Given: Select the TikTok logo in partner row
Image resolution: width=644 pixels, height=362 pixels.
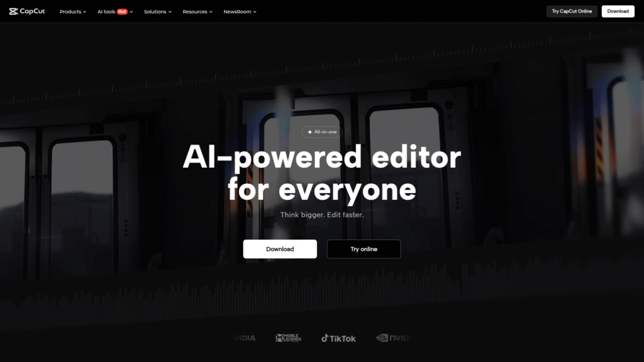Looking at the screenshot, I should 339,338.
